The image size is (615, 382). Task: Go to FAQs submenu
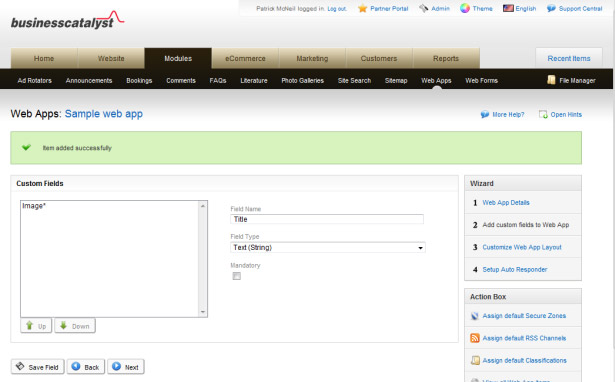pyautogui.click(x=218, y=80)
